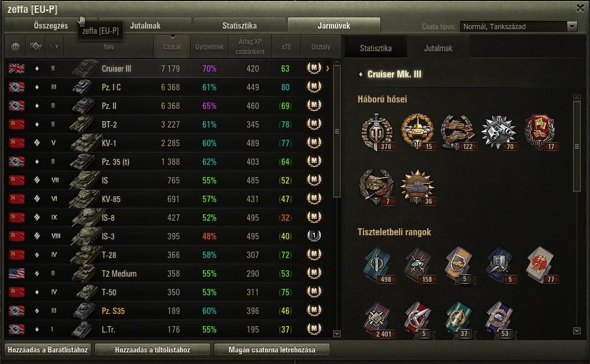Click the IS-3 first class mastery badge
590x364 pixels.
click(x=314, y=236)
